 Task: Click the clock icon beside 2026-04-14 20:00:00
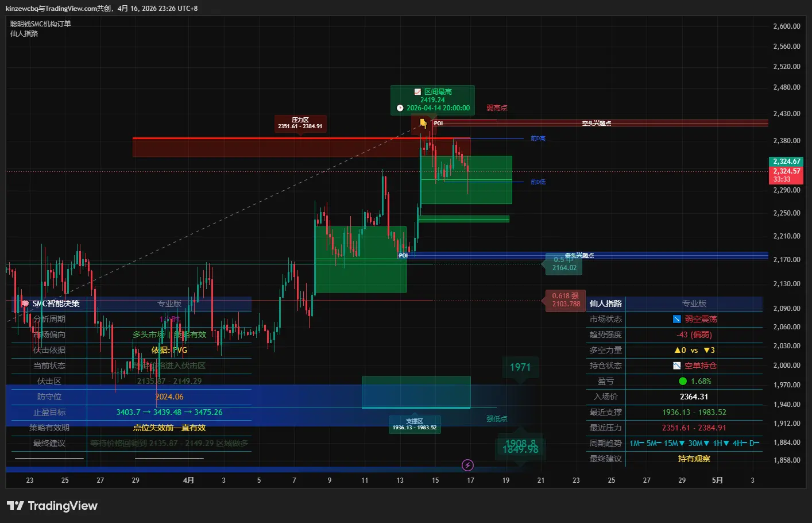(x=400, y=108)
